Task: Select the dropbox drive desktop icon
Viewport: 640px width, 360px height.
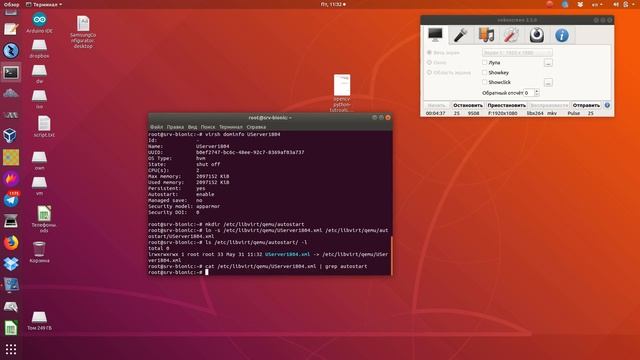Action: pyautogui.click(x=39, y=49)
